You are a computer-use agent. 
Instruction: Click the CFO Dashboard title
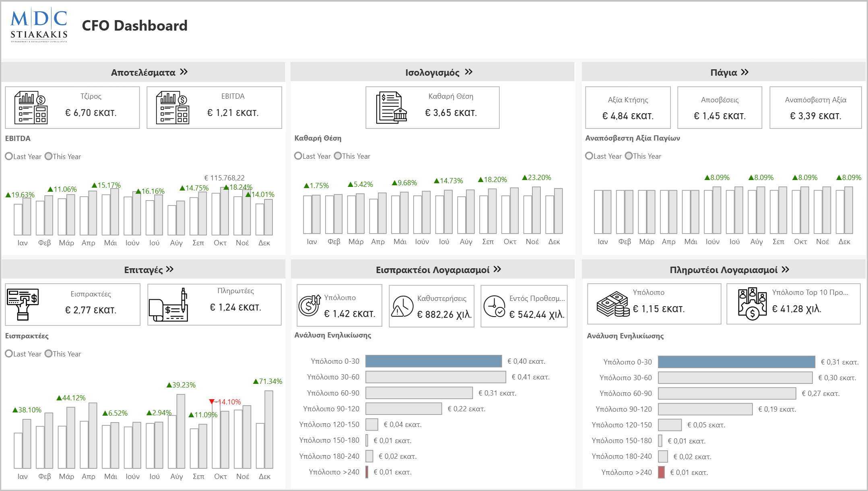click(x=134, y=26)
